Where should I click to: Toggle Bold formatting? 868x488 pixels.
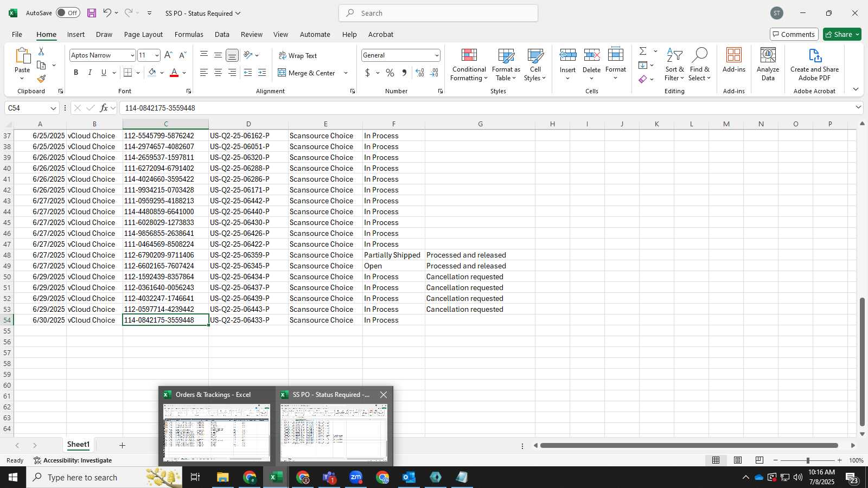(x=76, y=73)
